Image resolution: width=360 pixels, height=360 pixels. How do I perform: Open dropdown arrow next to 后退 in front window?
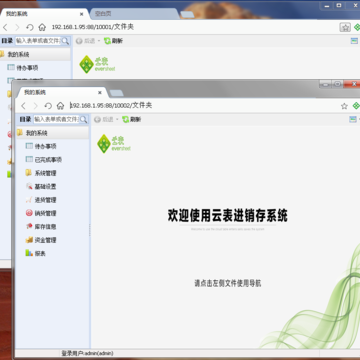117,119
